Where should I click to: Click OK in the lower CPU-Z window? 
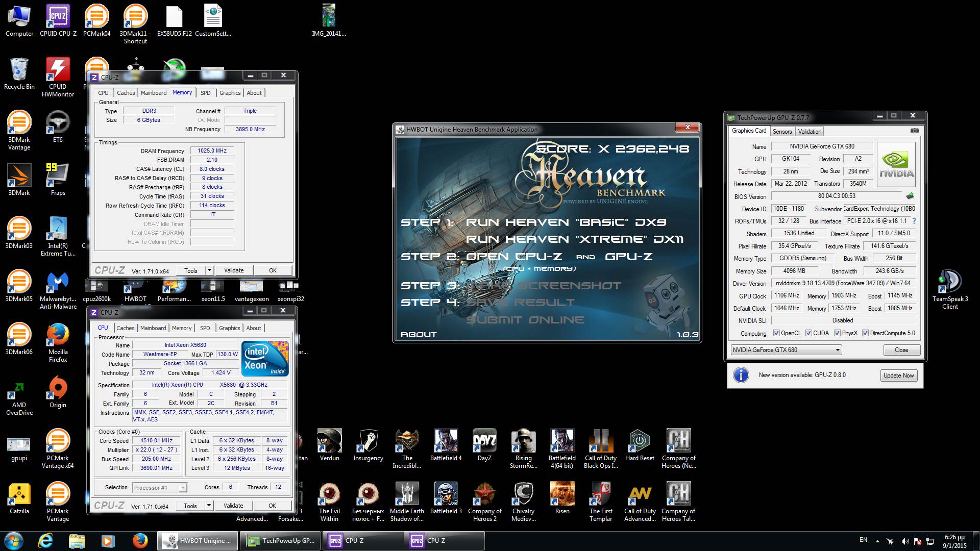[272, 506]
